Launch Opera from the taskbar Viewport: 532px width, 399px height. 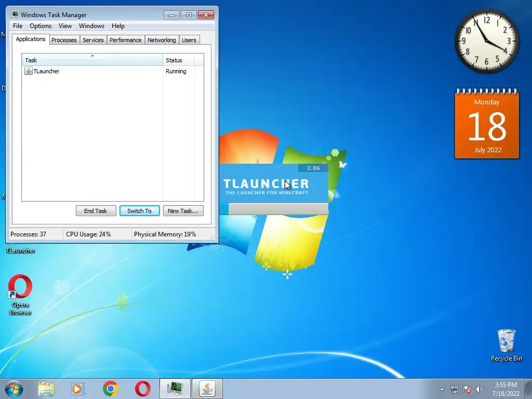click(x=143, y=389)
